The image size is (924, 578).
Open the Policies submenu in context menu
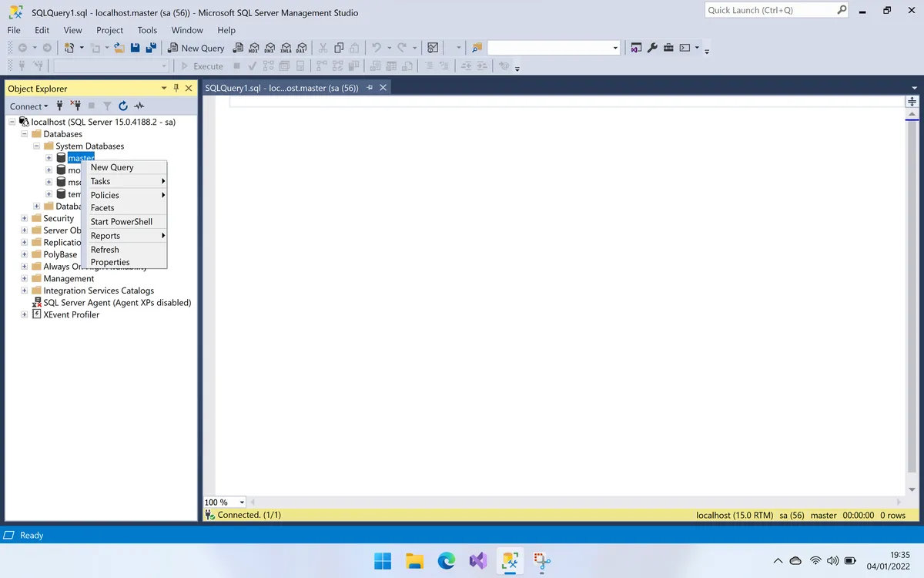click(x=124, y=195)
